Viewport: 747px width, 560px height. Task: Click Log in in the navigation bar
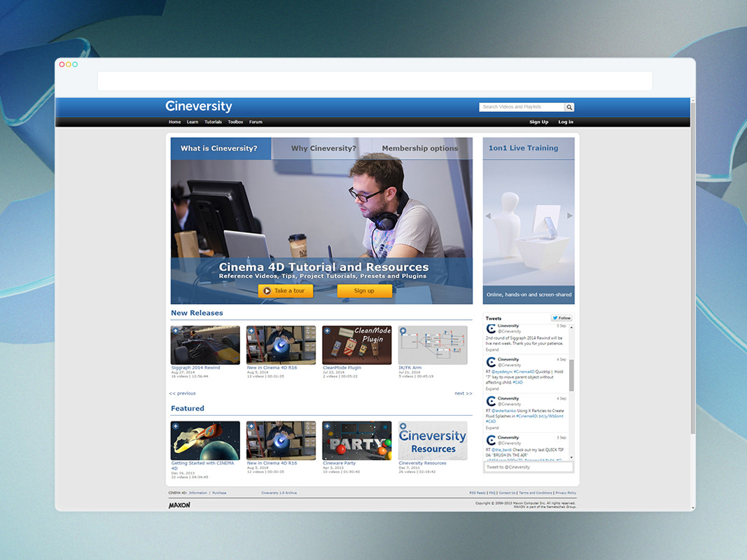pyautogui.click(x=566, y=122)
